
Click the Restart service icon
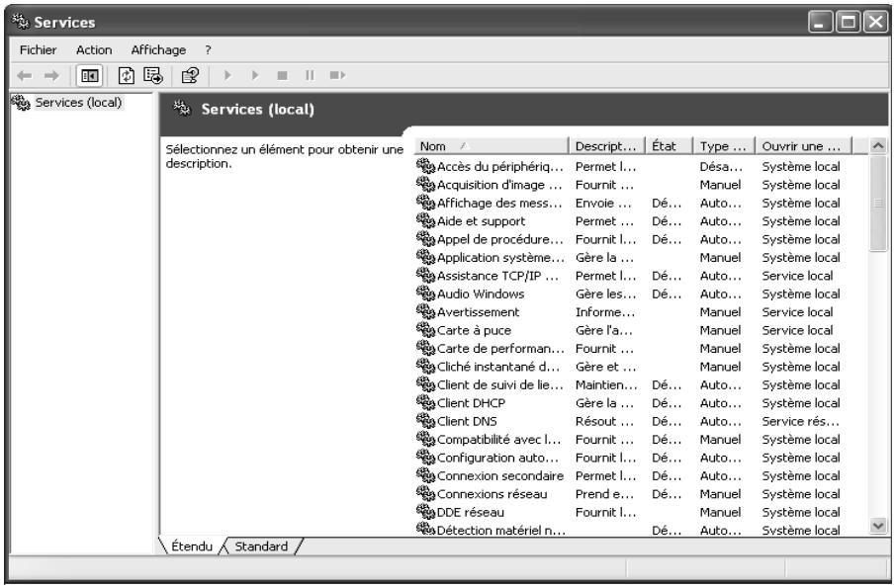tap(337, 75)
